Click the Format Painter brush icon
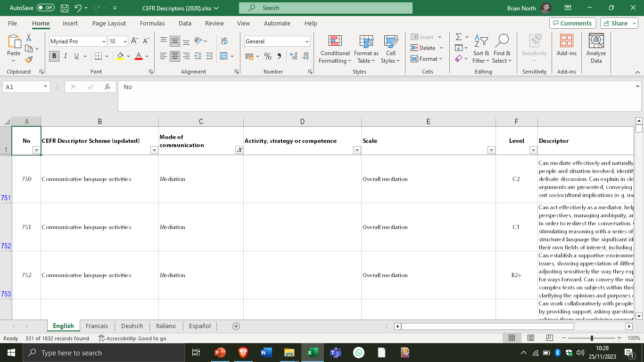Screen dimensions: 644x362 point(29,60)
